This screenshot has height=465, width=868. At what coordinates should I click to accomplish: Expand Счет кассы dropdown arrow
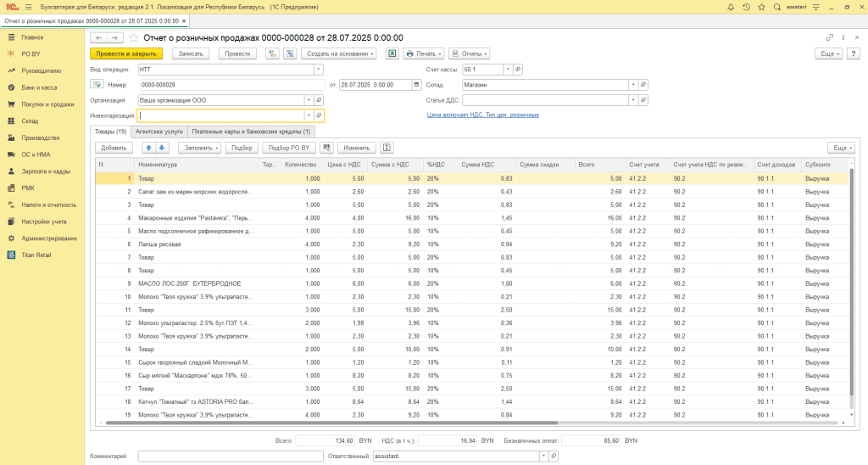pyautogui.click(x=508, y=70)
